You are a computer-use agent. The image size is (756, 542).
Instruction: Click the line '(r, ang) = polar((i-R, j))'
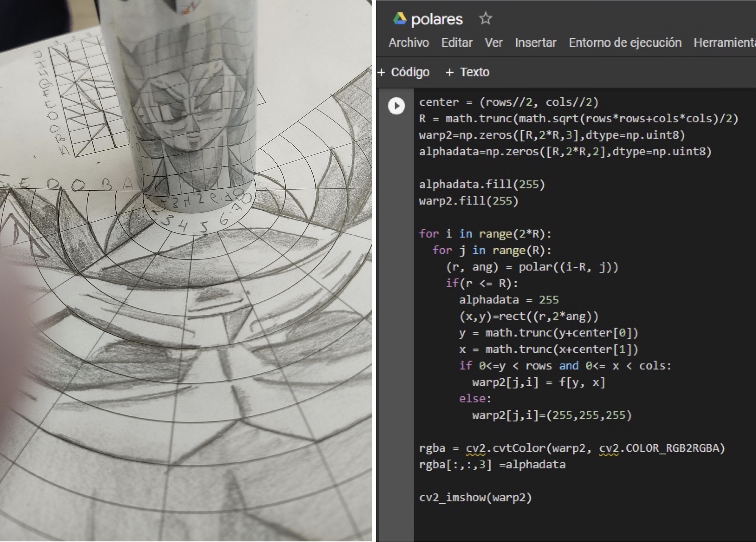[x=532, y=267]
